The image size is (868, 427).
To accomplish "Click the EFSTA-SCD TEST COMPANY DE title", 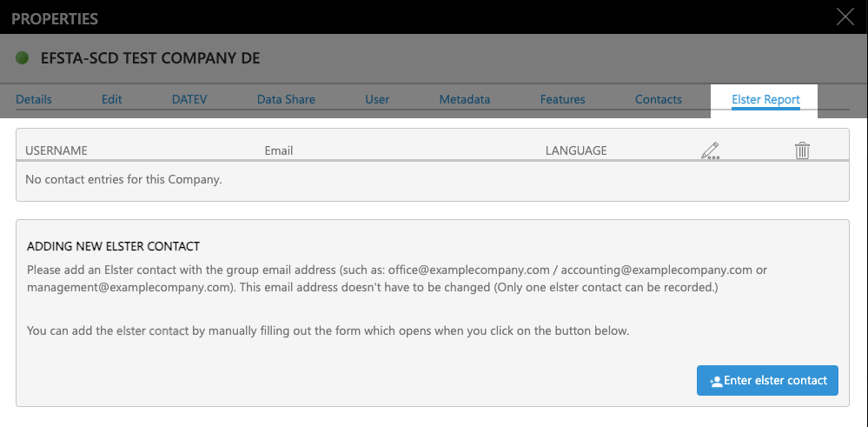I will pos(150,59).
